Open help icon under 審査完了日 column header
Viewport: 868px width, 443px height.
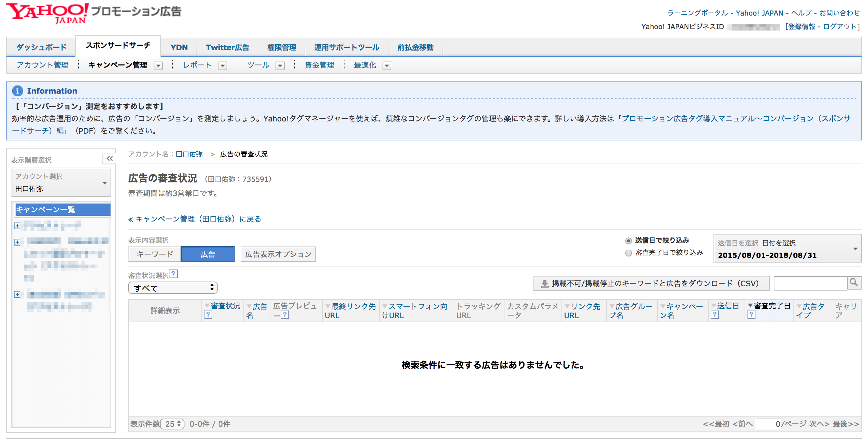click(751, 315)
